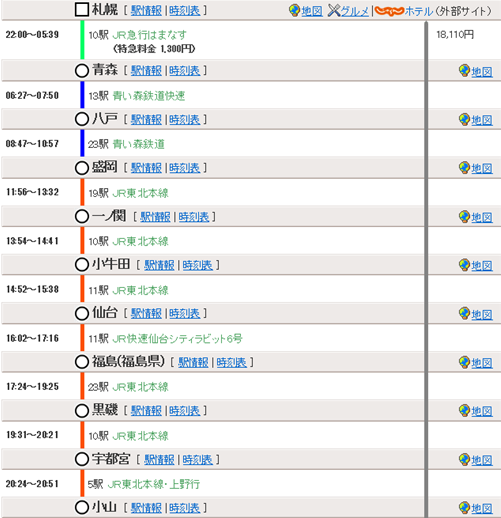This screenshot has height=518, width=501.
Task: Click the map globe icon in 八戸 row
Action: tap(464, 119)
